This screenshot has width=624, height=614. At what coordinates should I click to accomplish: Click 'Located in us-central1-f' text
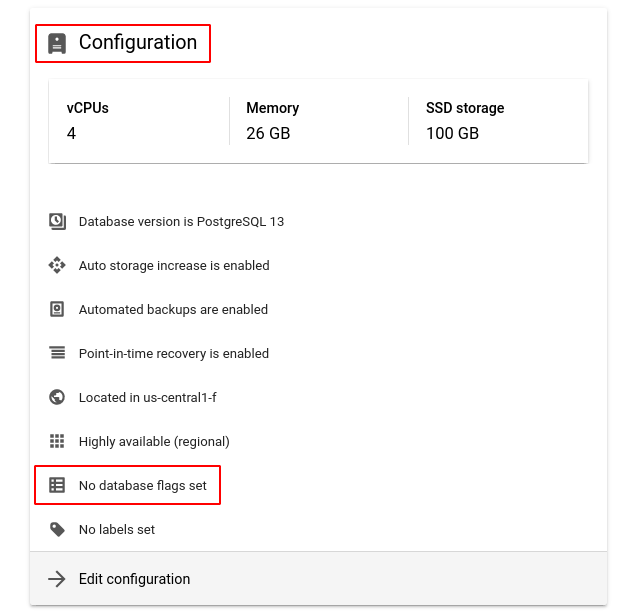pos(148,397)
